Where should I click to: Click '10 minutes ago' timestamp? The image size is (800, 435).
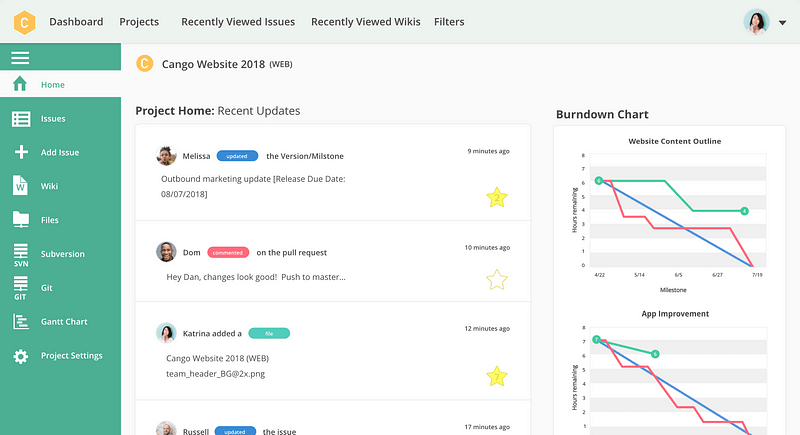[x=487, y=247]
